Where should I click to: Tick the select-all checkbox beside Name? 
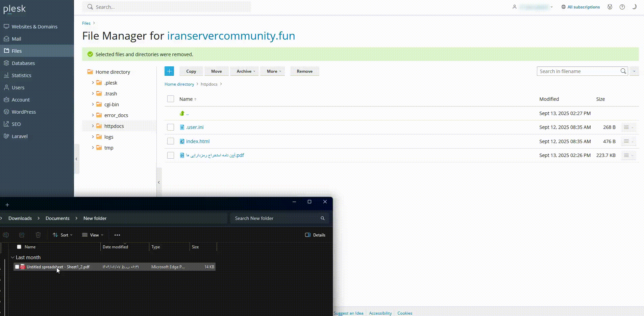click(171, 99)
